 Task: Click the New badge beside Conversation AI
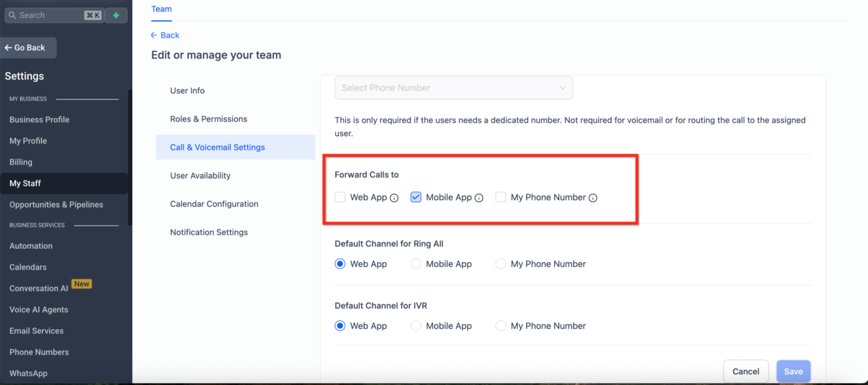[81, 284]
